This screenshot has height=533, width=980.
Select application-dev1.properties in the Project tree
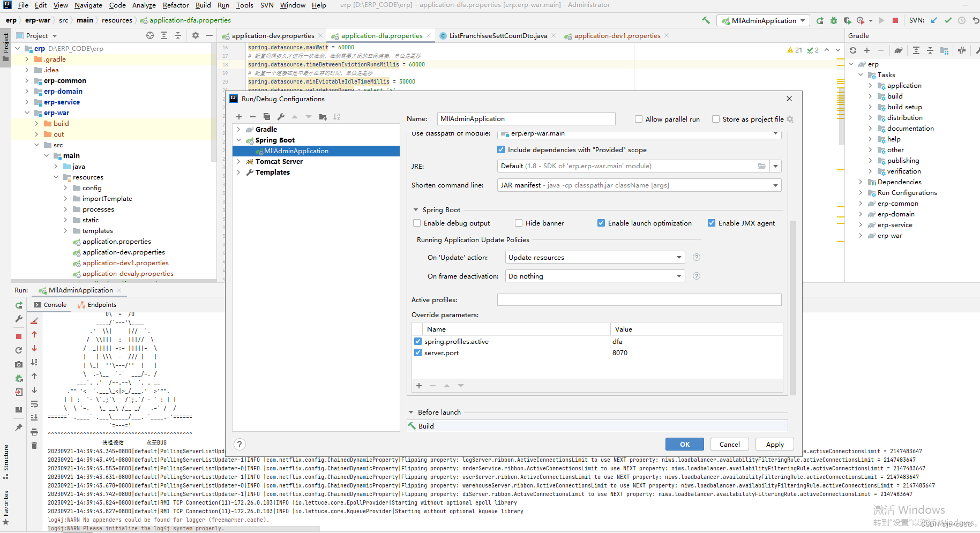click(125, 263)
